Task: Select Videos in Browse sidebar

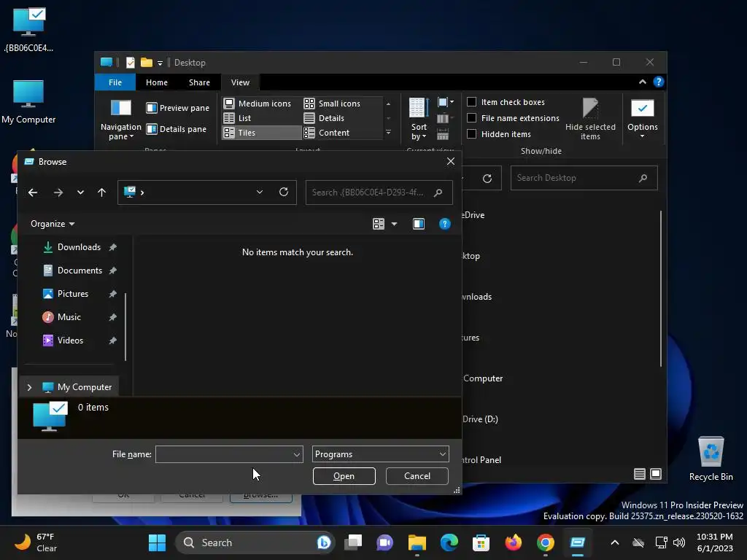Action: (69, 341)
